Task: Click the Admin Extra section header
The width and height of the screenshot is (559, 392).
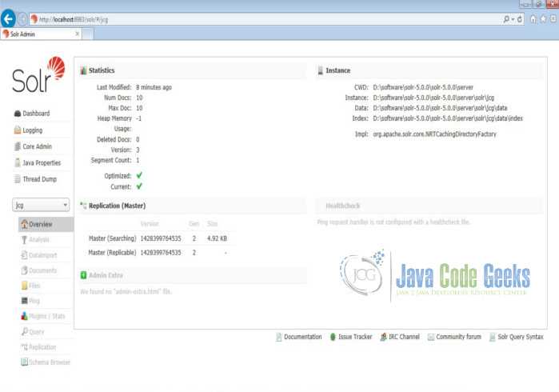Action: tap(106, 275)
